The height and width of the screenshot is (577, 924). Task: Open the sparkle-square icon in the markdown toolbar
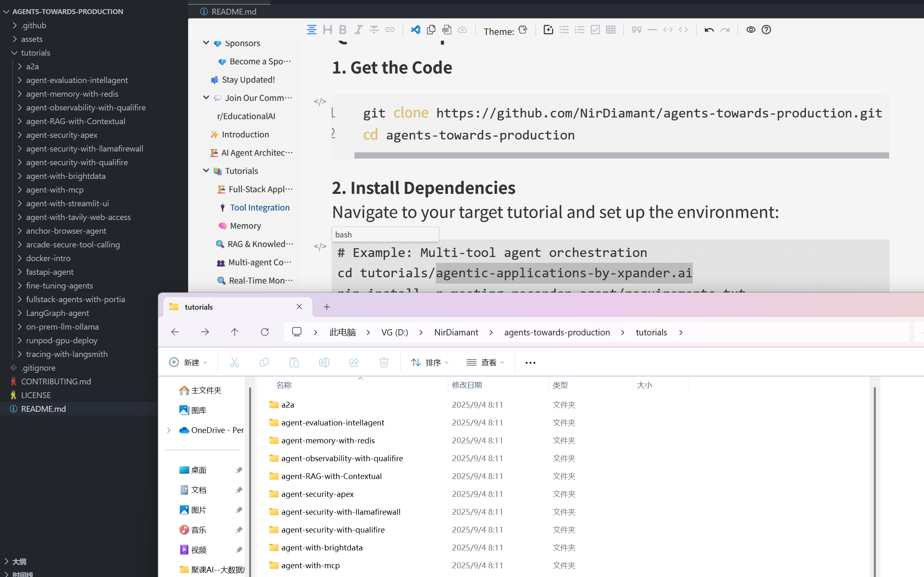point(548,30)
